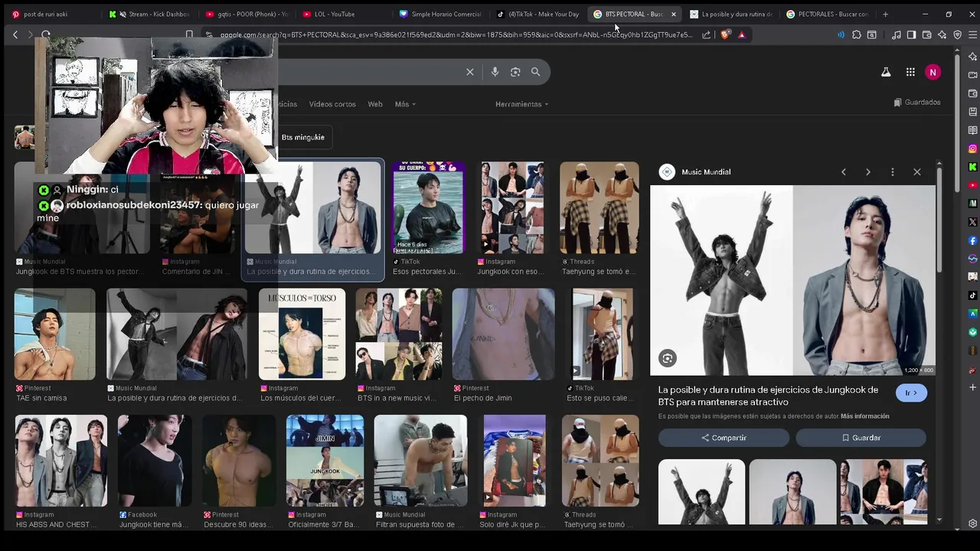Open Instagram in browser sidebar
Viewport: 980px width, 551px height.
click(x=973, y=148)
